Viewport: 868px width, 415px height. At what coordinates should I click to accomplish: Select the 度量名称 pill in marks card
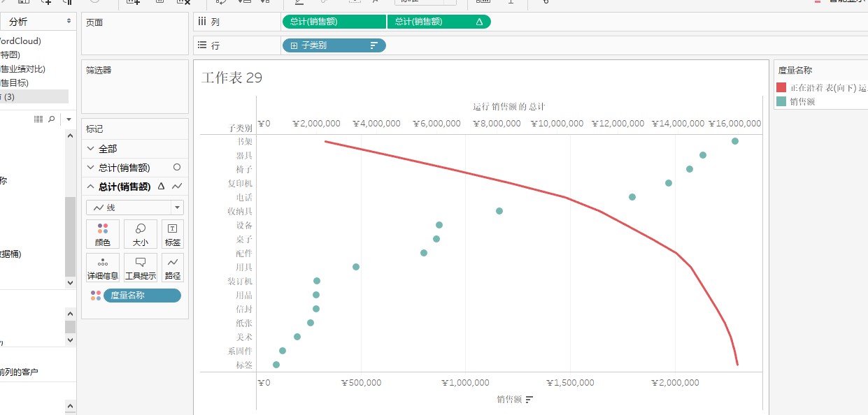142,296
